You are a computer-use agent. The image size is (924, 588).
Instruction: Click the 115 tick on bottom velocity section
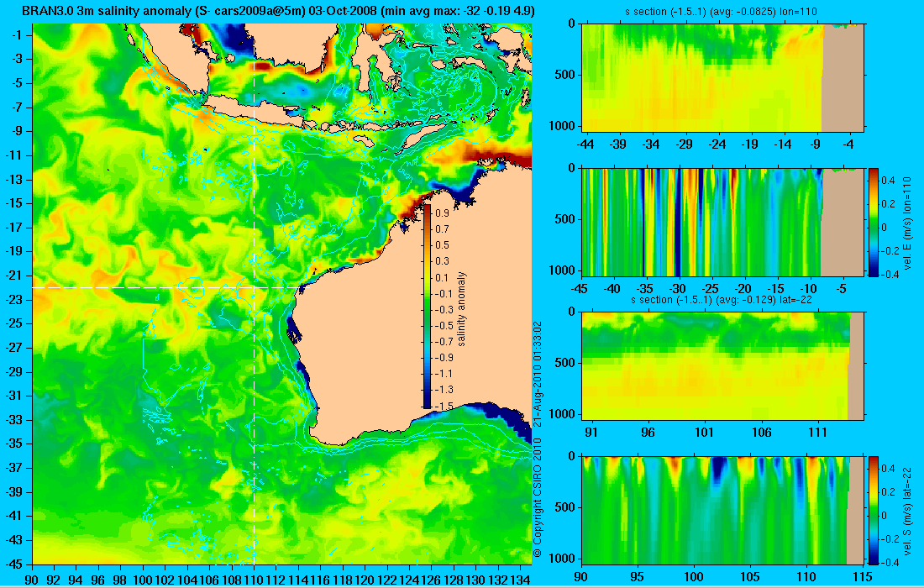coord(862,576)
